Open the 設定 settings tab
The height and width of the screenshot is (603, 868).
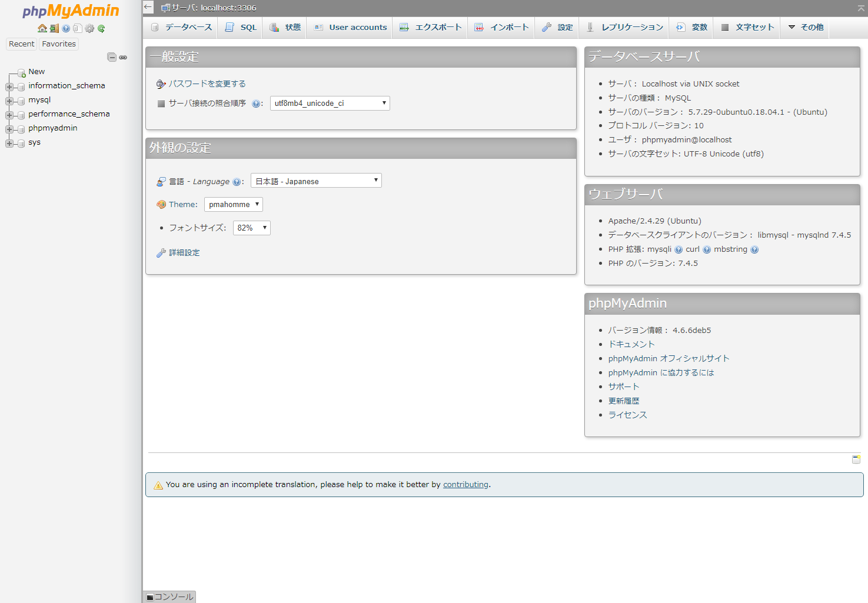557,28
